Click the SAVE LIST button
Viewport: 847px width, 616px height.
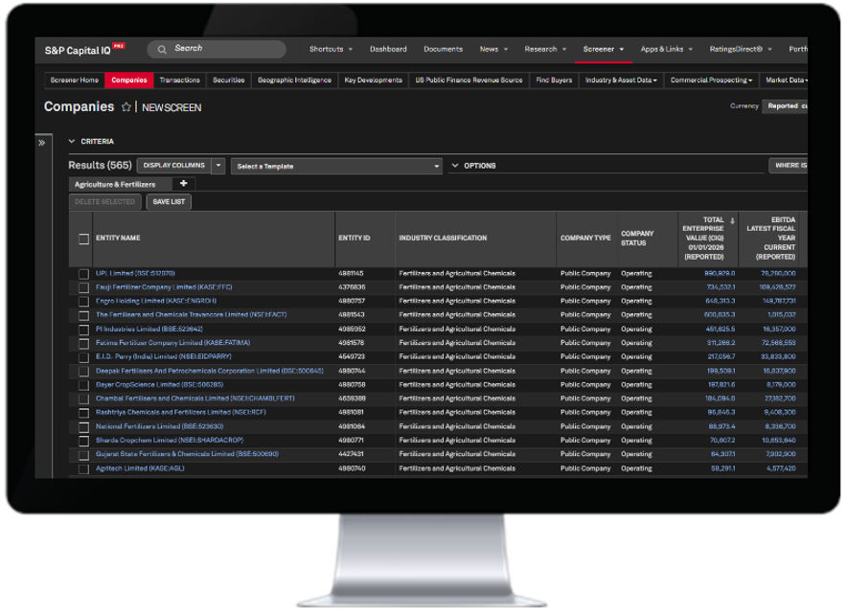coord(169,202)
